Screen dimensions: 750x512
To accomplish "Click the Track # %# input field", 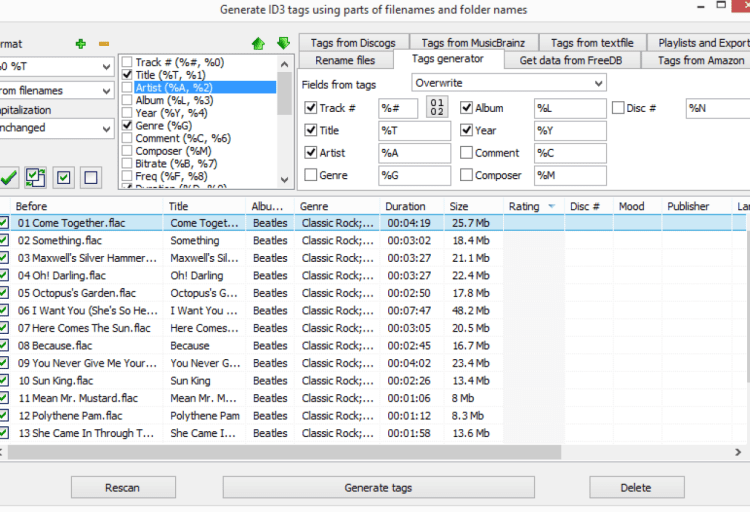I will [x=398, y=108].
